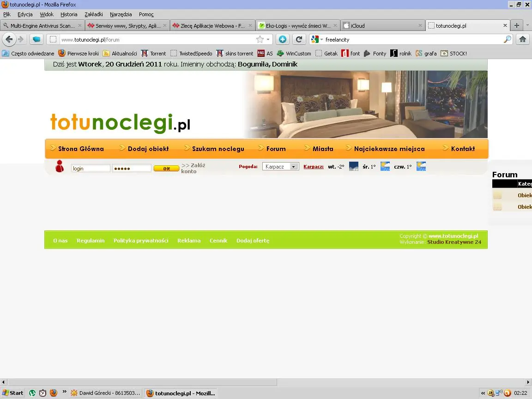Open the Cennik footer link

tap(218, 241)
